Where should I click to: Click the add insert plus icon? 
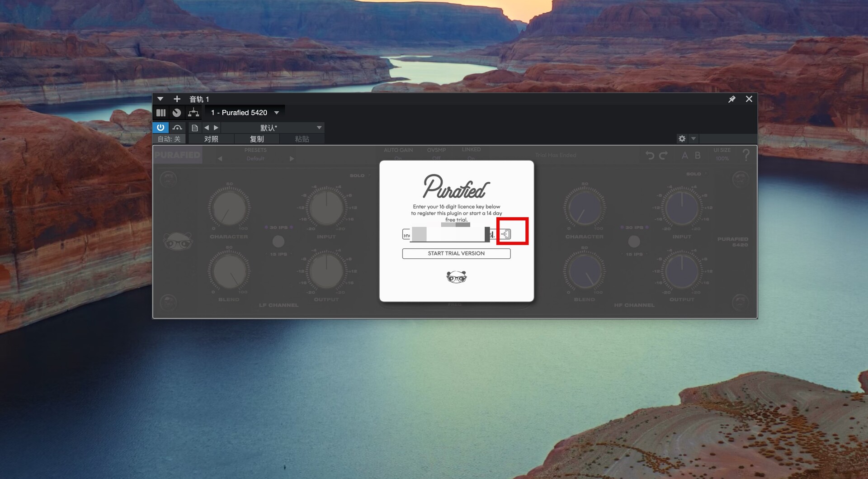pyautogui.click(x=177, y=99)
